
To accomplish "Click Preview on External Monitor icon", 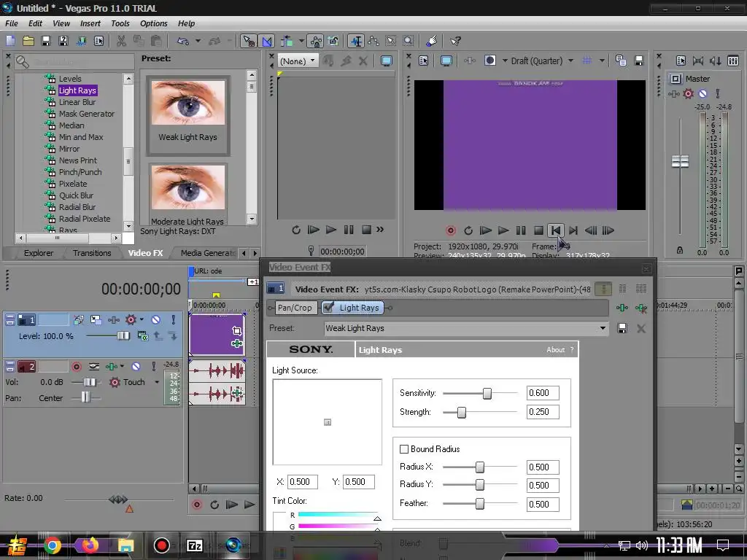I will coord(446,61).
